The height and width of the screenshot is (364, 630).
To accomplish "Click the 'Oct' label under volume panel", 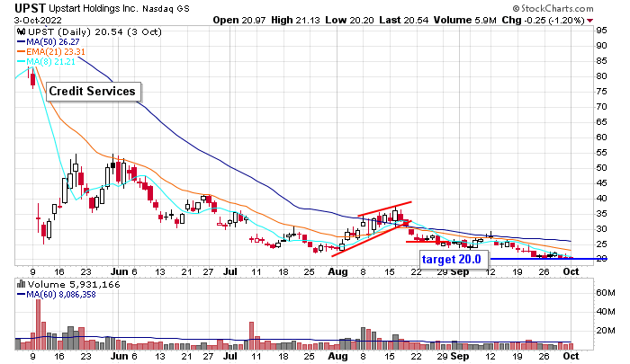I will (x=571, y=356).
